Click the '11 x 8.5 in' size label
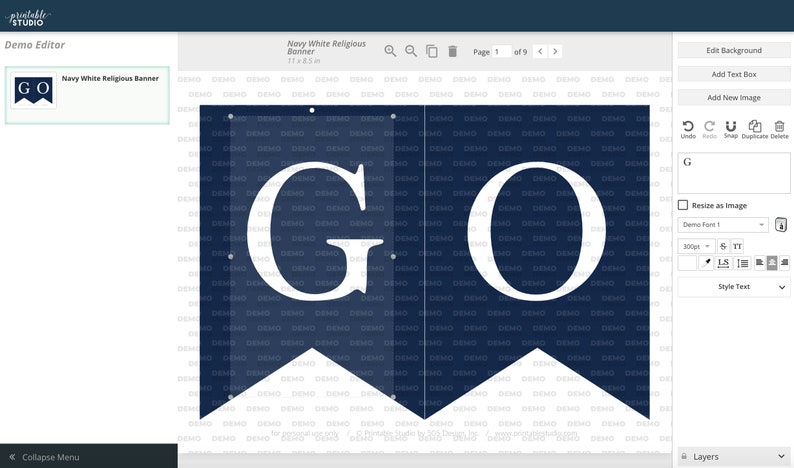794x468 pixels. click(303, 61)
